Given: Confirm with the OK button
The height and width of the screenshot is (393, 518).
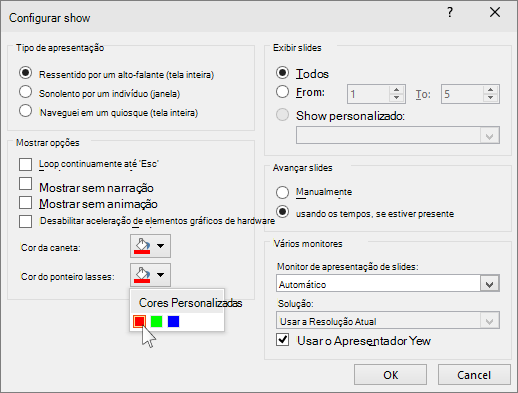Looking at the screenshot, I should [390, 375].
